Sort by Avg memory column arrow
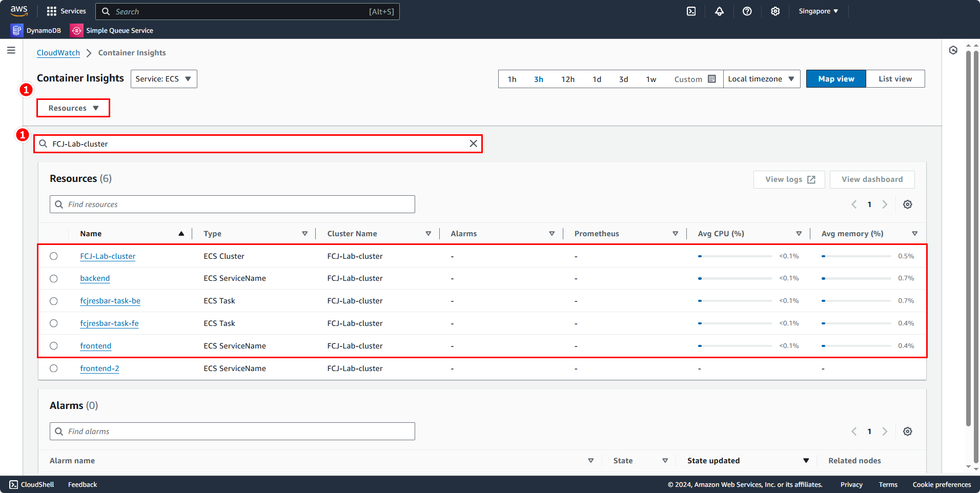980x493 pixels. [915, 234]
